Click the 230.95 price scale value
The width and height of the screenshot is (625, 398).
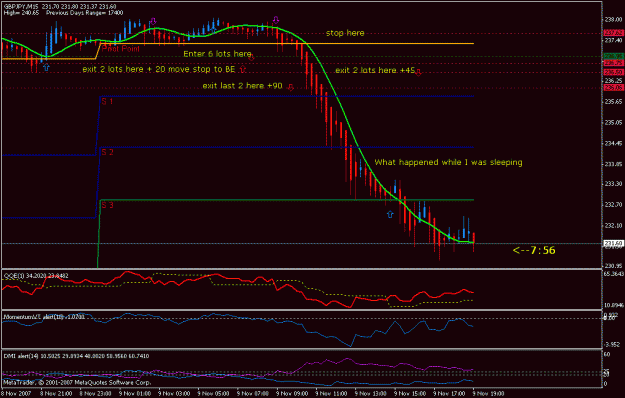613,266
